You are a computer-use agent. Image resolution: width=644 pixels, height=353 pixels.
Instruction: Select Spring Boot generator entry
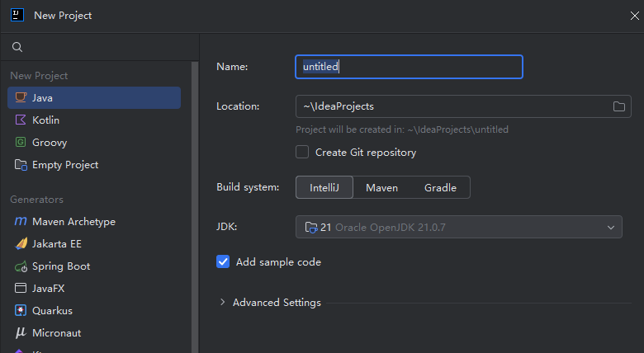(94, 266)
